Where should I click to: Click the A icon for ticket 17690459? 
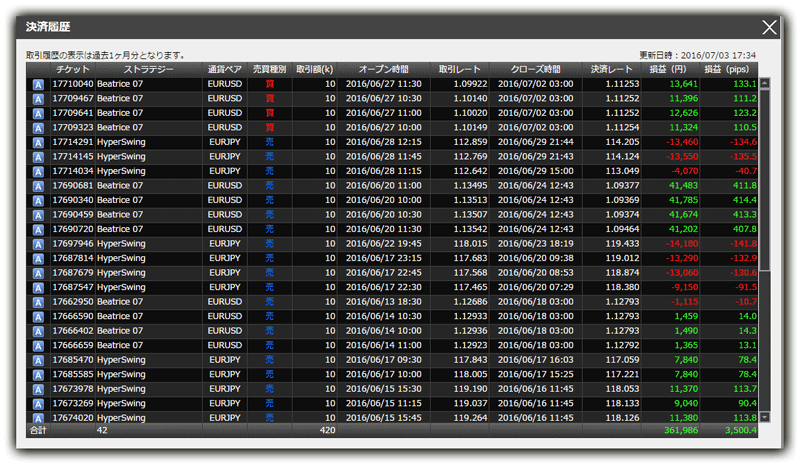(38, 215)
